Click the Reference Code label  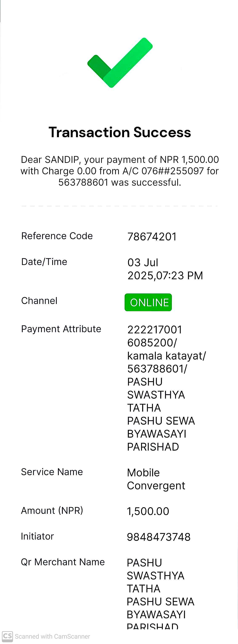pyautogui.click(x=57, y=236)
